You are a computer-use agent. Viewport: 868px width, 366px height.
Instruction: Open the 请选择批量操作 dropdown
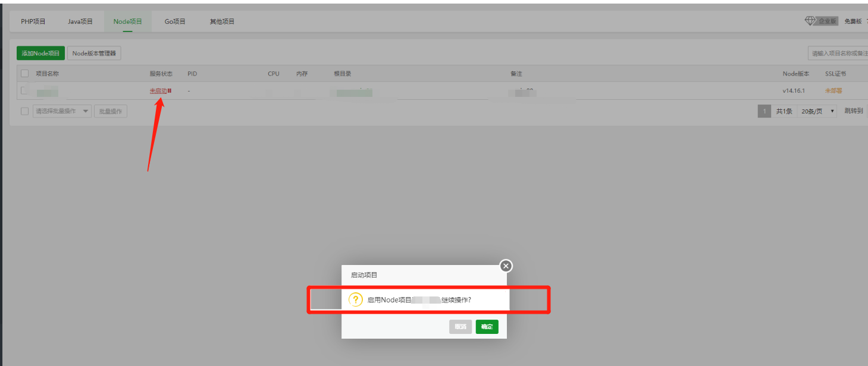click(62, 111)
